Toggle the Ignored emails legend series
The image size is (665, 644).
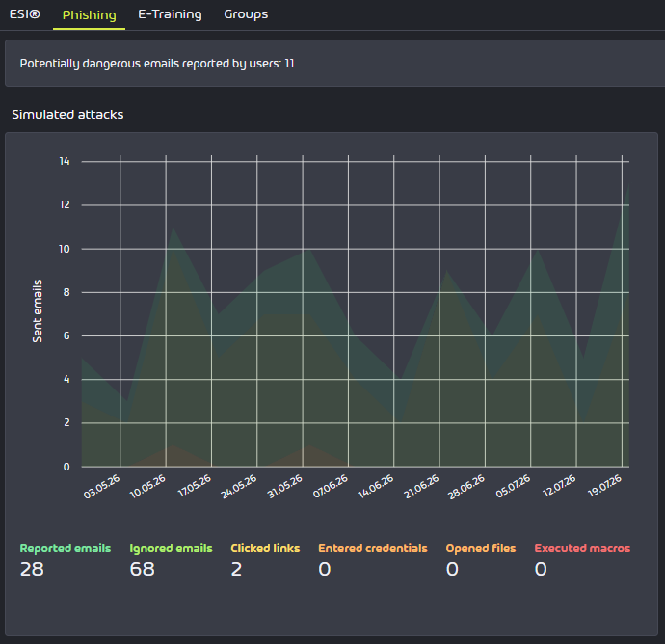171,549
